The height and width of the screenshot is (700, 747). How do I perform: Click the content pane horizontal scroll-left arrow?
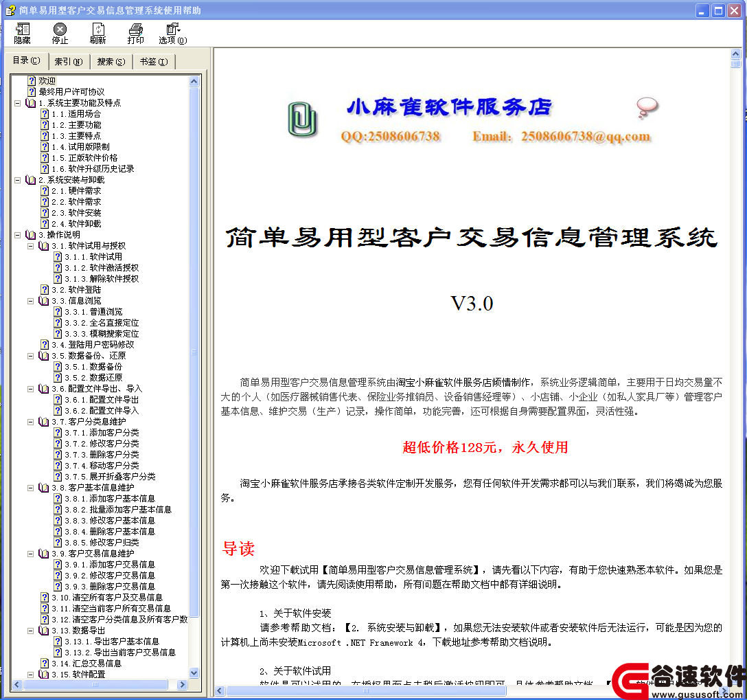click(x=220, y=690)
